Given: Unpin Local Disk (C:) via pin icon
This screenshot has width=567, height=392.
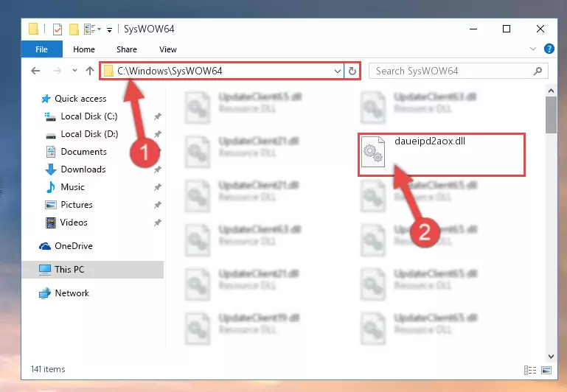Looking at the screenshot, I should pyautogui.click(x=157, y=116).
